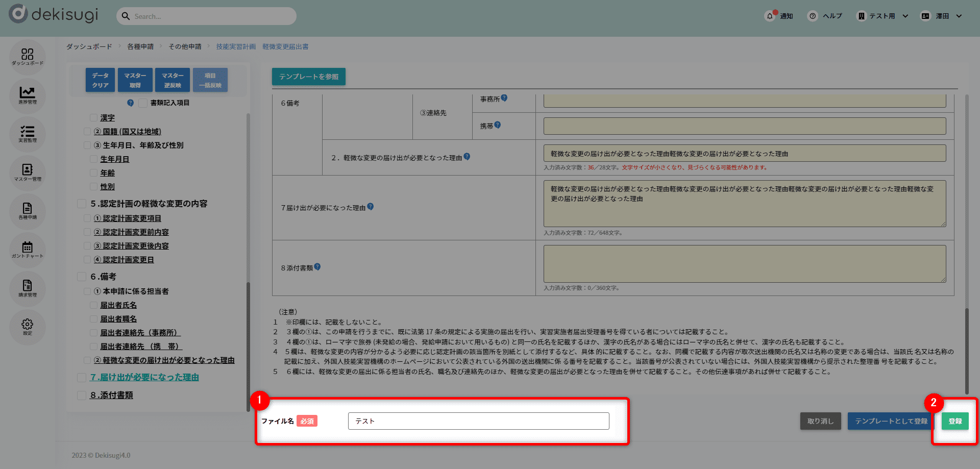
Task: Click the form's vertical scrollbar
Action: 966,245
